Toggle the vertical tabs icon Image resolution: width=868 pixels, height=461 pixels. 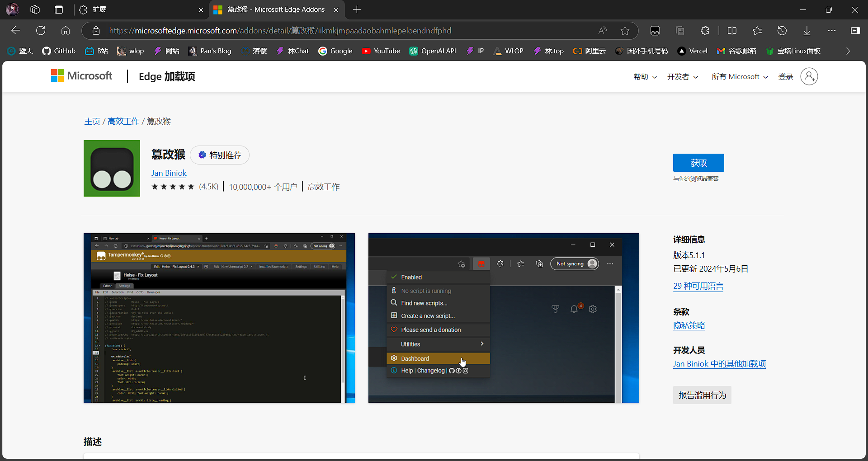click(x=59, y=9)
